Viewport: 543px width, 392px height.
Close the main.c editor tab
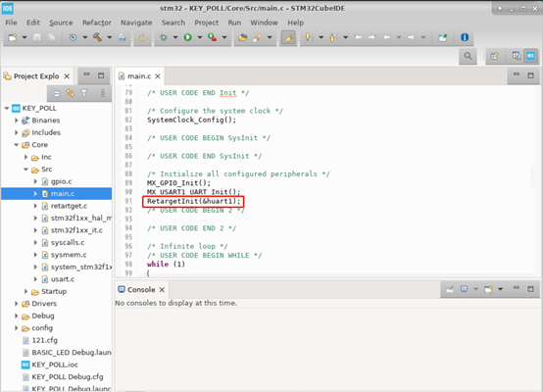158,76
